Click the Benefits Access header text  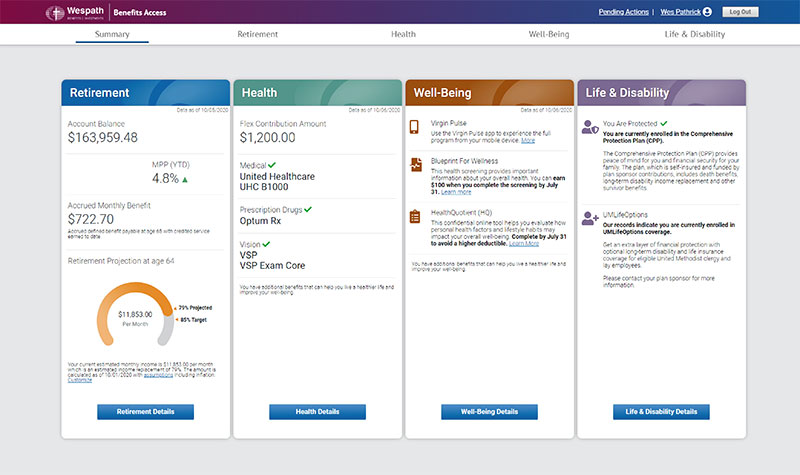(140, 13)
